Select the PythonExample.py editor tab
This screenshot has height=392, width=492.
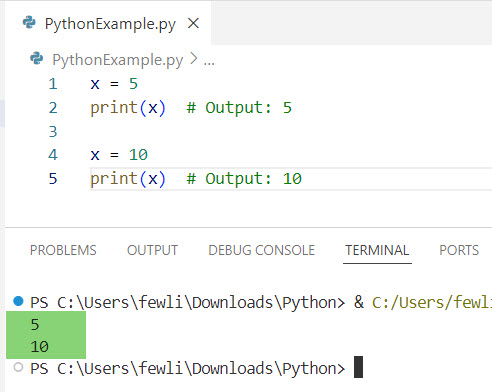point(108,23)
